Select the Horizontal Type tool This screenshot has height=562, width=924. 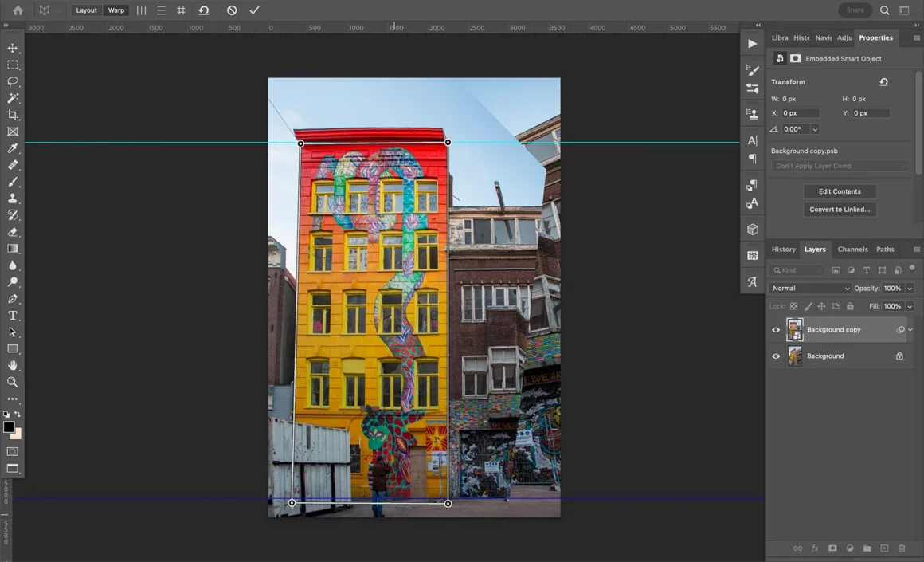coord(13,316)
